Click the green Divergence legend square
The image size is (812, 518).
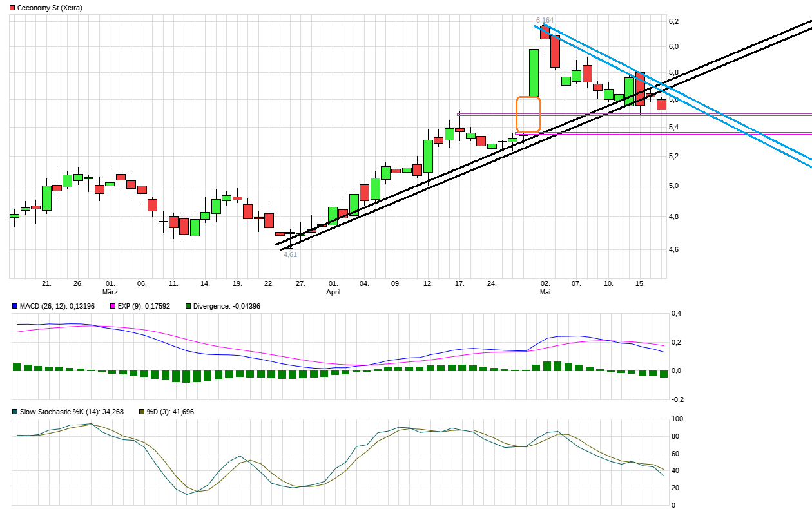tap(188, 306)
